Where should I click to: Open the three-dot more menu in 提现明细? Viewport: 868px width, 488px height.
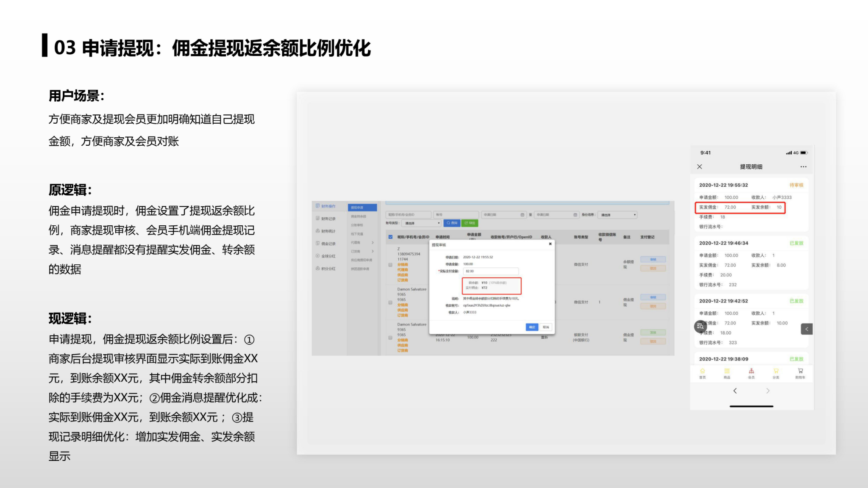click(803, 167)
